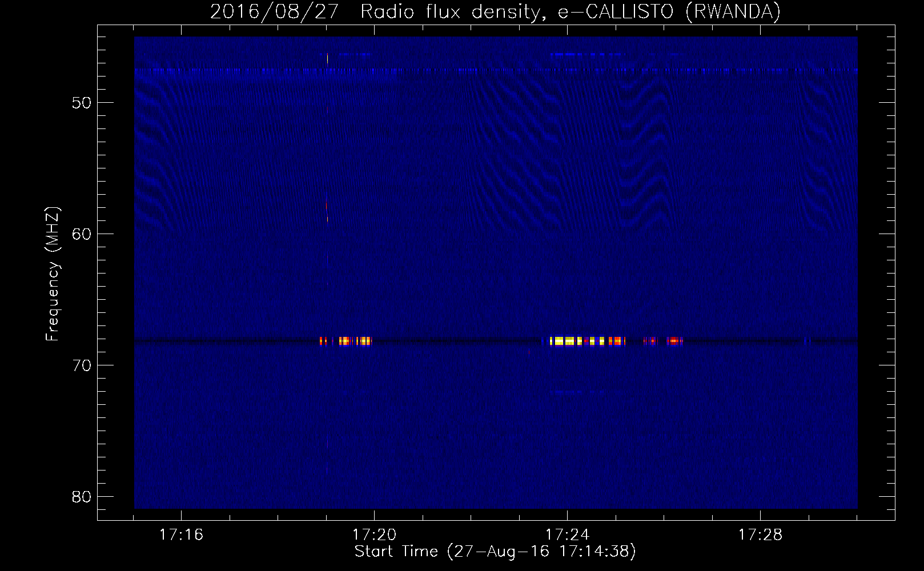The image size is (924, 571).
Task: Click the 60 MHz frequency tick label
Action: [x=82, y=234]
